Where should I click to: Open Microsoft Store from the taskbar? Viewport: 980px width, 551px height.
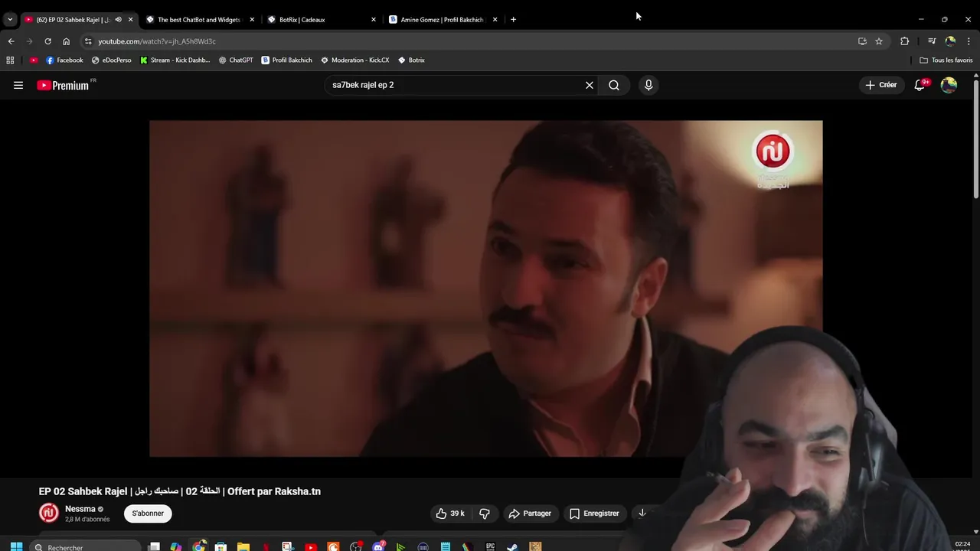[220, 546]
